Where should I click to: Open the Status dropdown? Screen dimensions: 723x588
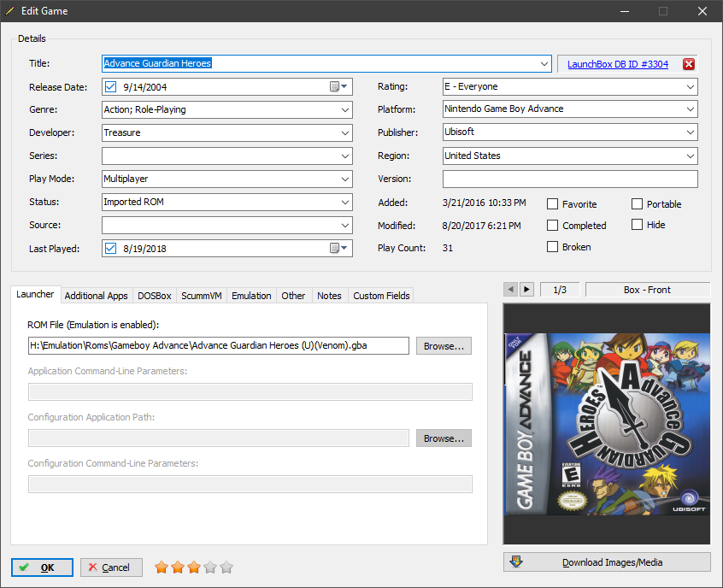(x=345, y=202)
